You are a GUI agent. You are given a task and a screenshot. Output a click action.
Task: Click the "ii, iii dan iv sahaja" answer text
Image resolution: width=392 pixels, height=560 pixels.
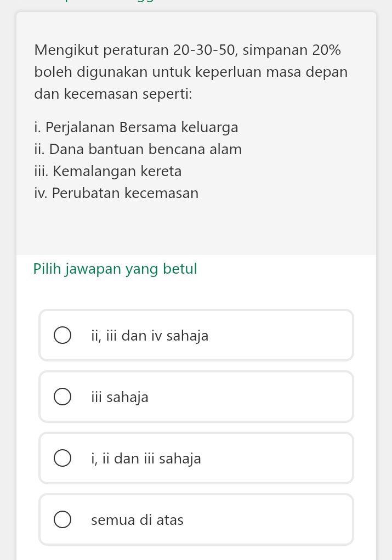tap(150, 336)
